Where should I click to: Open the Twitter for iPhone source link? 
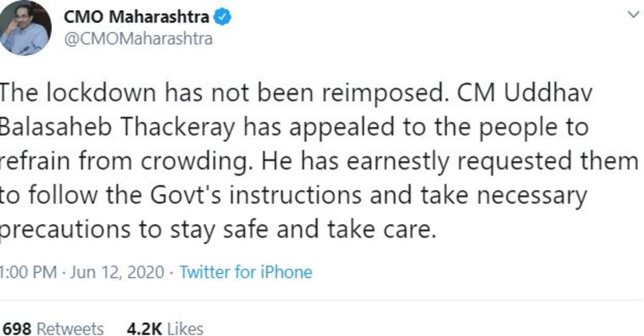pos(246,272)
